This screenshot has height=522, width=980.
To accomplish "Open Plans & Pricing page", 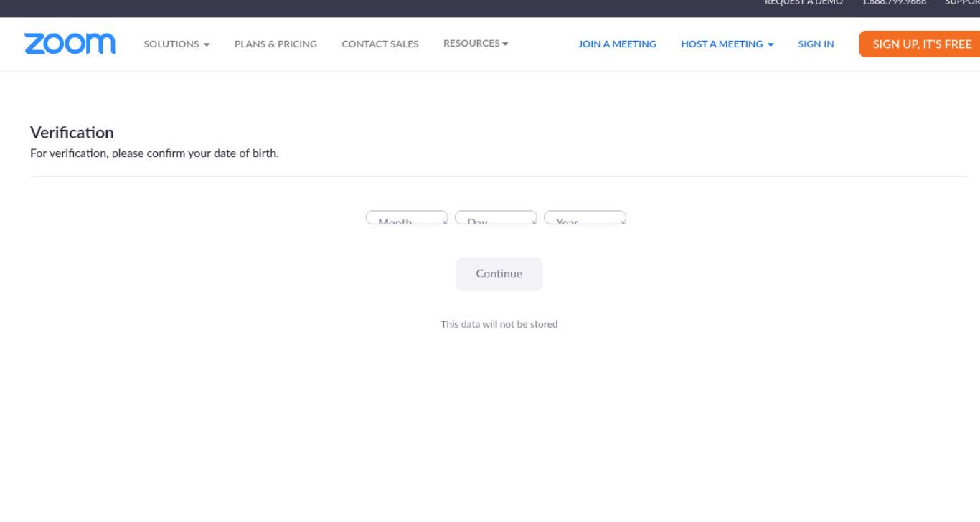I will point(275,44).
